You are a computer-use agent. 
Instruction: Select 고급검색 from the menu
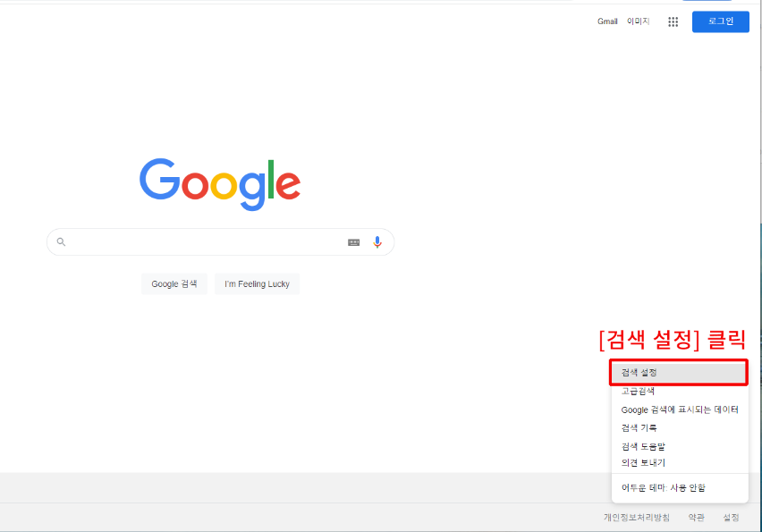pos(679,391)
